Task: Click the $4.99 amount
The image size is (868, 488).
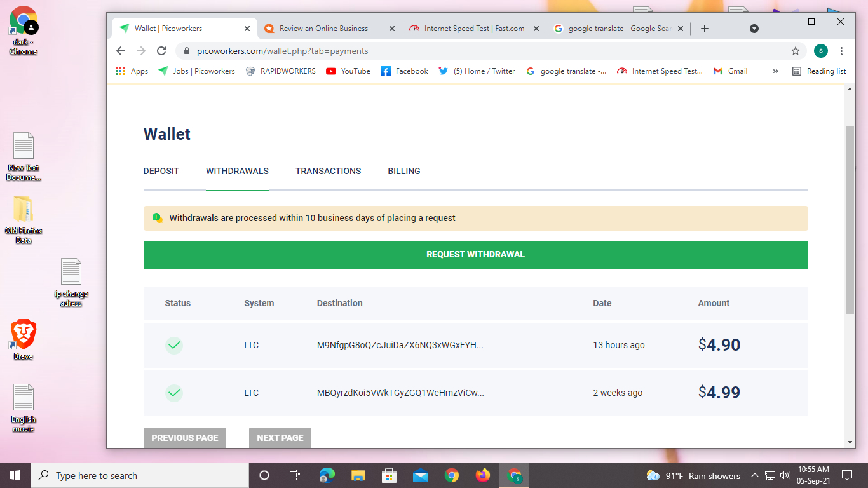Action: [x=719, y=392]
